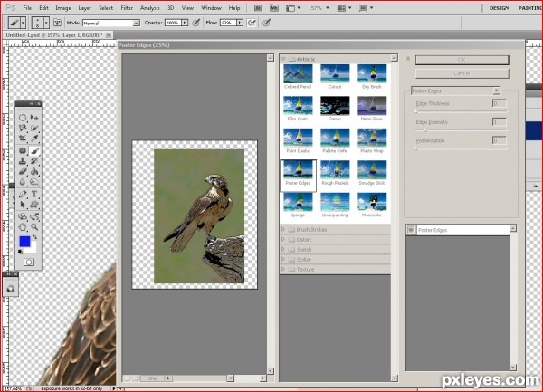The width and height of the screenshot is (543, 392).
Task: Collapse the Artistic filter folder
Action: click(283, 59)
